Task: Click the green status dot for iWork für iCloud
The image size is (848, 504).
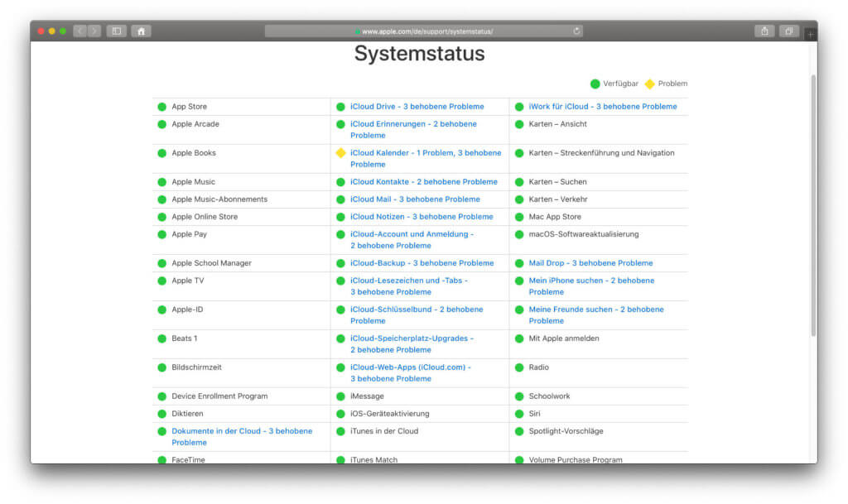Action: pos(519,107)
